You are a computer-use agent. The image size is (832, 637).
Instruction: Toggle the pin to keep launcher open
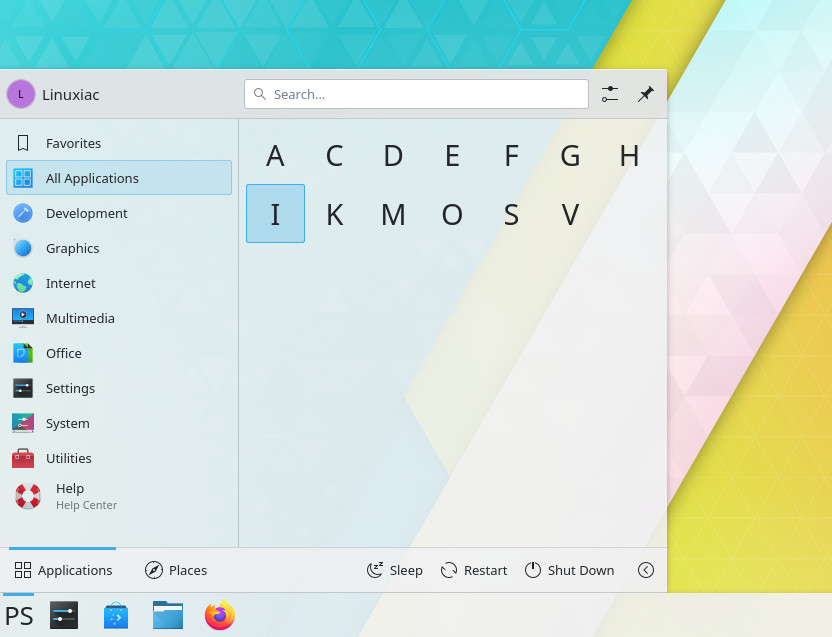pyautogui.click(x=646, y=94)
